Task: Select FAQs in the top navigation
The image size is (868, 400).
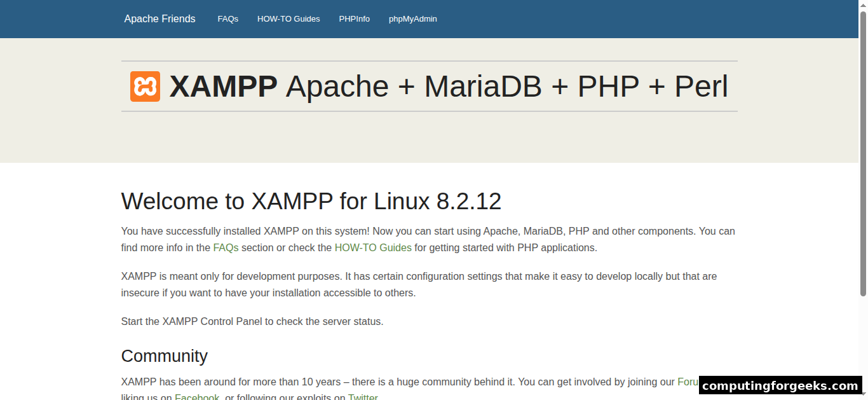Action: click(227, 18)
